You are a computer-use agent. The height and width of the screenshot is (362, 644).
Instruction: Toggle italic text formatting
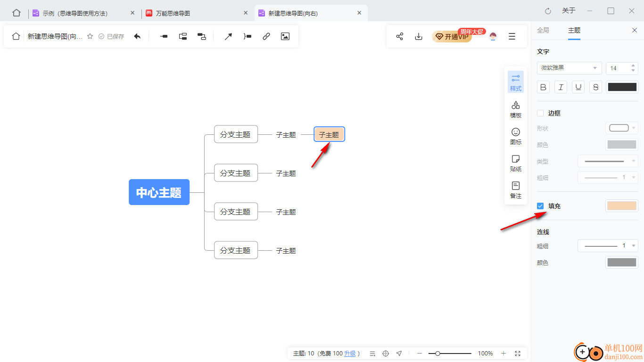click(x=561, y=87)
